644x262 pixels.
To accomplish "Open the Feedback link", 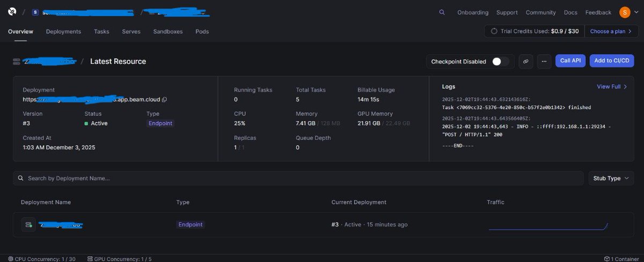I will (x=598, y=12).
